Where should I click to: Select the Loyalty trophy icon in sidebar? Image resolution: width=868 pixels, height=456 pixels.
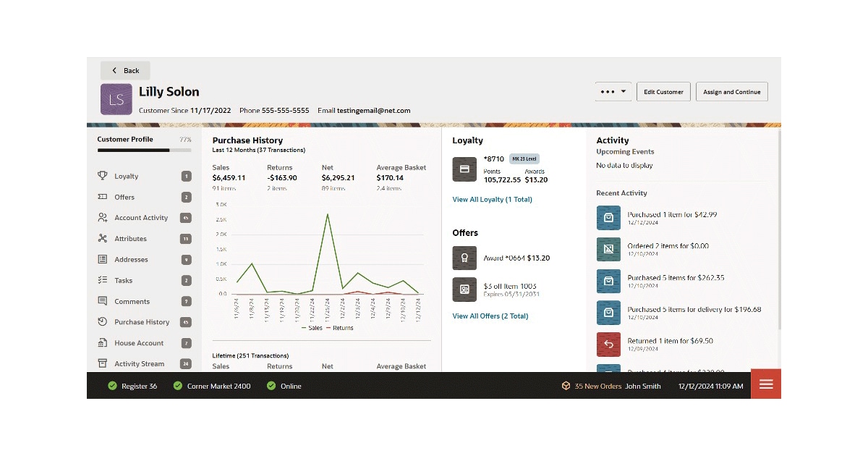tap(104, 176)
